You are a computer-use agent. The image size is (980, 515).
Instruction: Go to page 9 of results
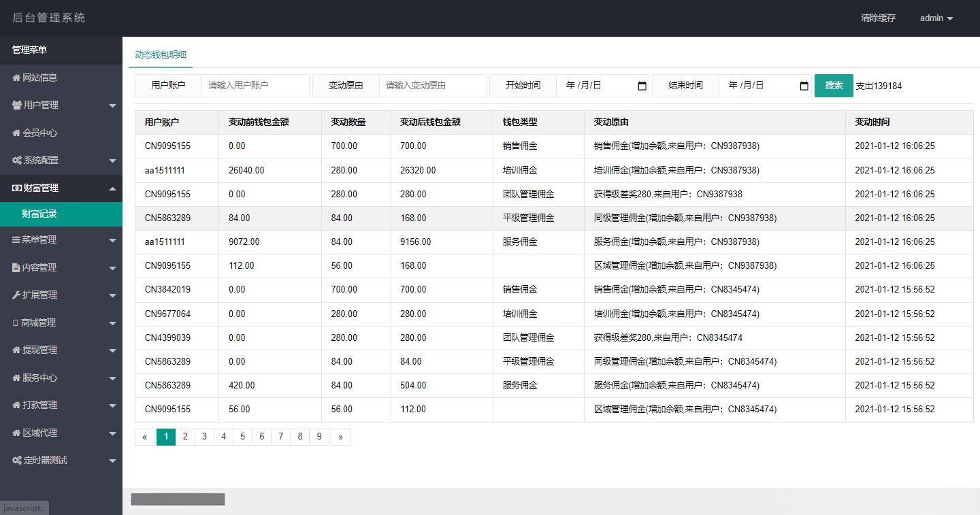[x=319, y=437]
